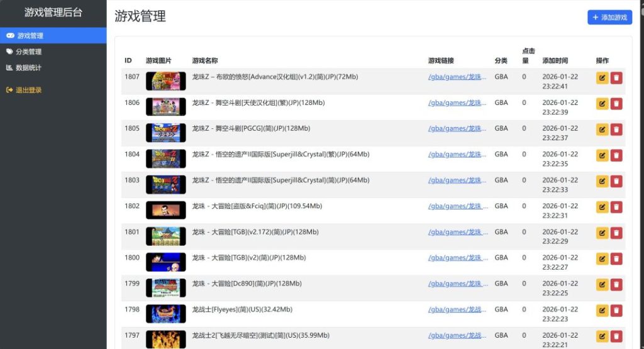Edit game row 1806

602,104
